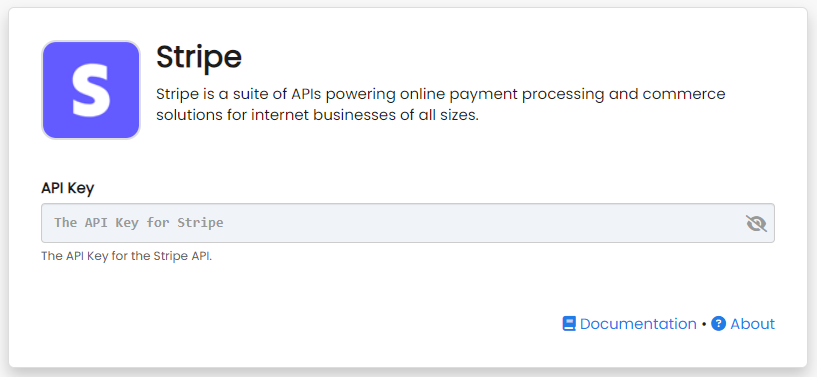Screen dimensions: 817x377
Task: Open the About link
Action: pos(752,324)
